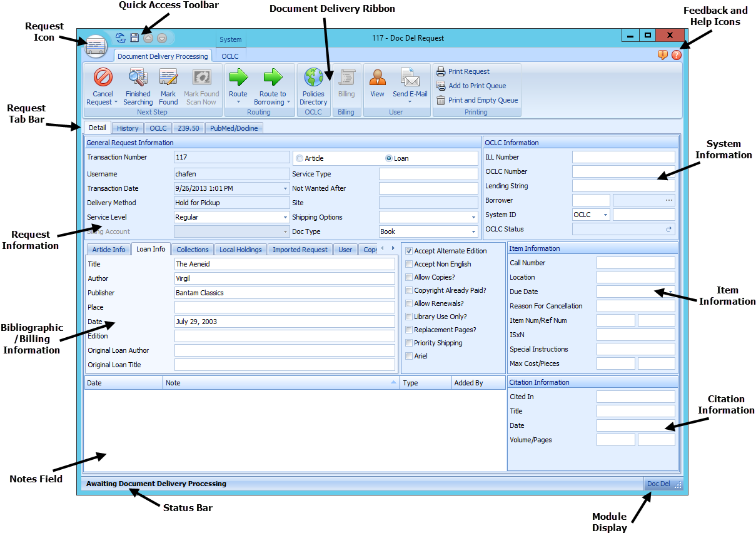Open the Document Delivery Processing ribbon tab
Image resolution: width=756 pixels, height=533 pixels.
163,56
